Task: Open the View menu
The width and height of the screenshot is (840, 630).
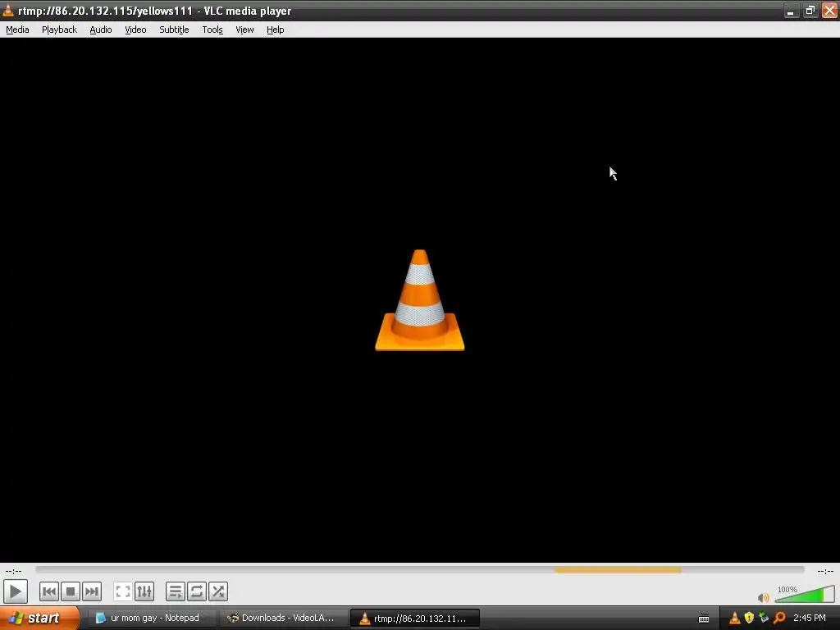Action: [x=244, y=30]
